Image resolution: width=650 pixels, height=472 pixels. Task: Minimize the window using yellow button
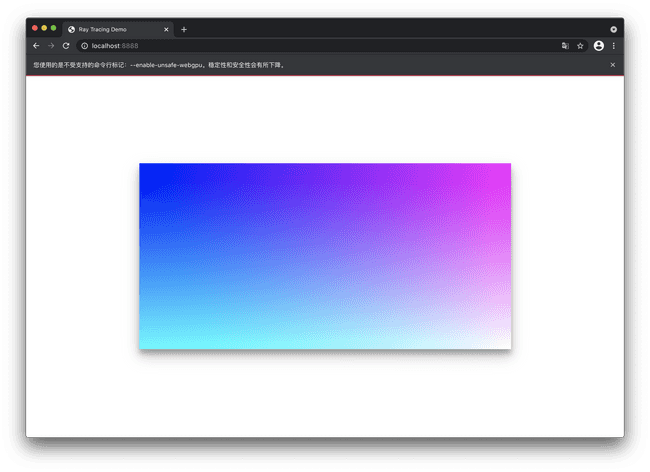click(x=44, y=27)
